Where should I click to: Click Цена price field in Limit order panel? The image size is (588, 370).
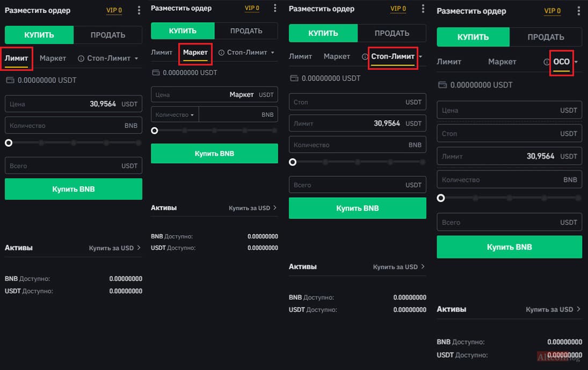click(74, 104)
